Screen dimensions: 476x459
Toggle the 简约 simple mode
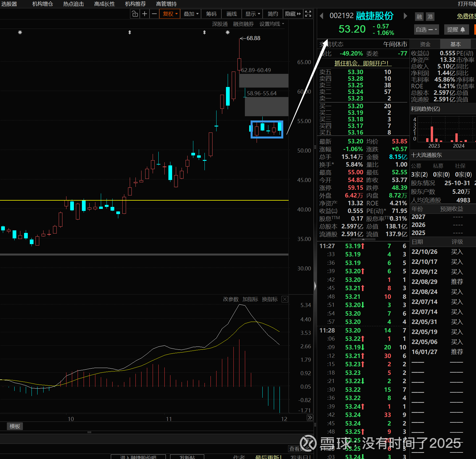coord(273,14)
